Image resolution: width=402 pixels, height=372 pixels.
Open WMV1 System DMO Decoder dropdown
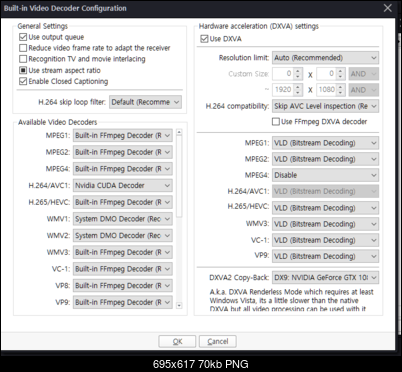pyautogui.click(x=123, y=219)
